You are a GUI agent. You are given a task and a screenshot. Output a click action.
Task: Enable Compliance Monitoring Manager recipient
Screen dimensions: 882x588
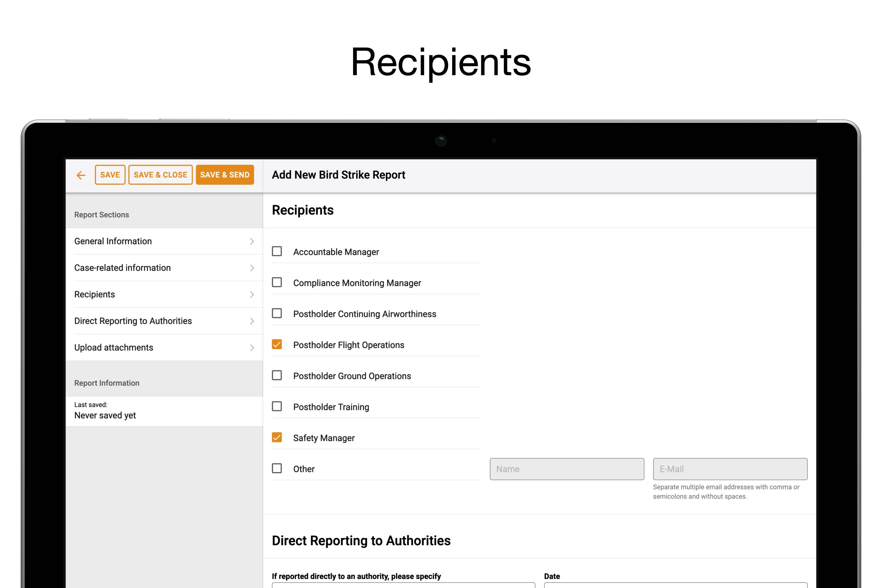coord(277,282)
